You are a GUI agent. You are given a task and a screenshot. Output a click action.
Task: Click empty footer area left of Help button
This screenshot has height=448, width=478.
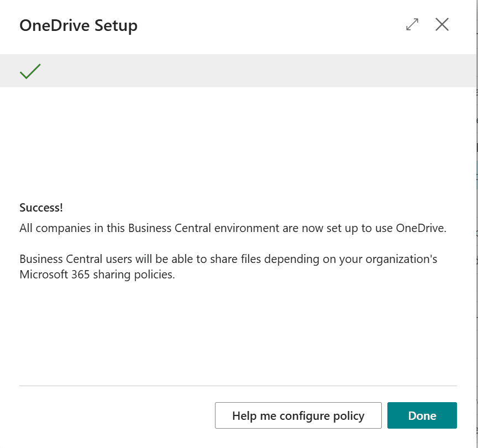111,415
